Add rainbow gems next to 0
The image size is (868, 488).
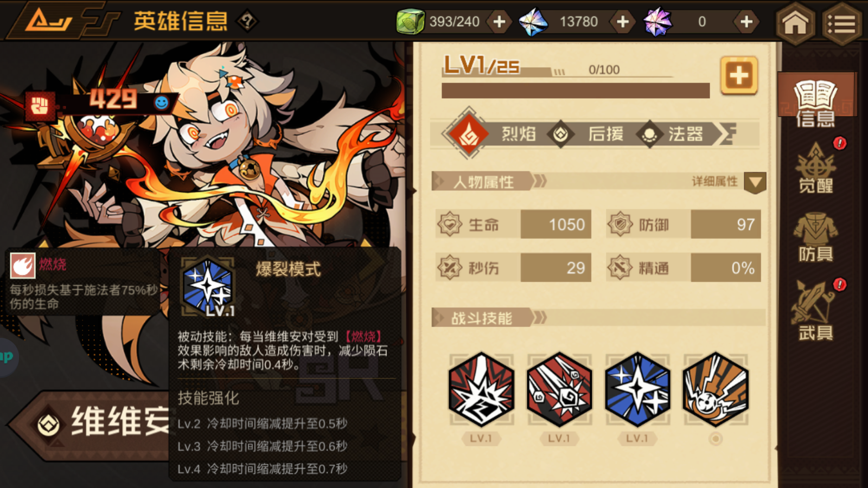tap(746, 22)
